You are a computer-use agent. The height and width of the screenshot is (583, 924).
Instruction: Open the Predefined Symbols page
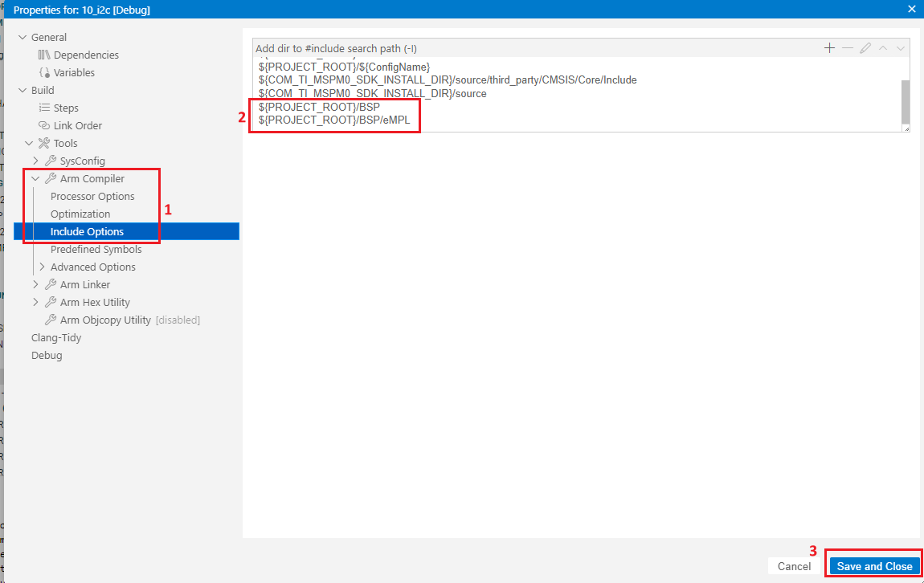[x=96, y=249]
